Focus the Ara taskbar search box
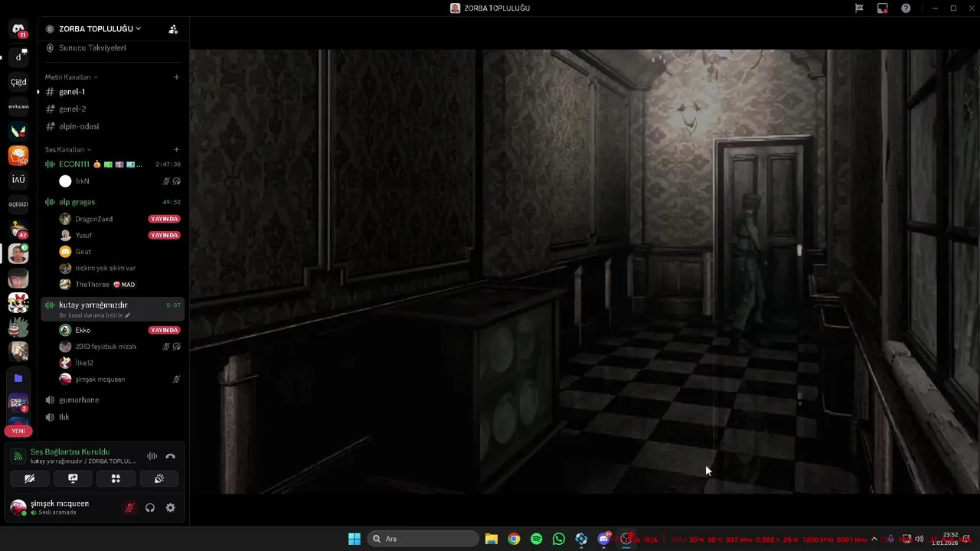 coord(423,539)
